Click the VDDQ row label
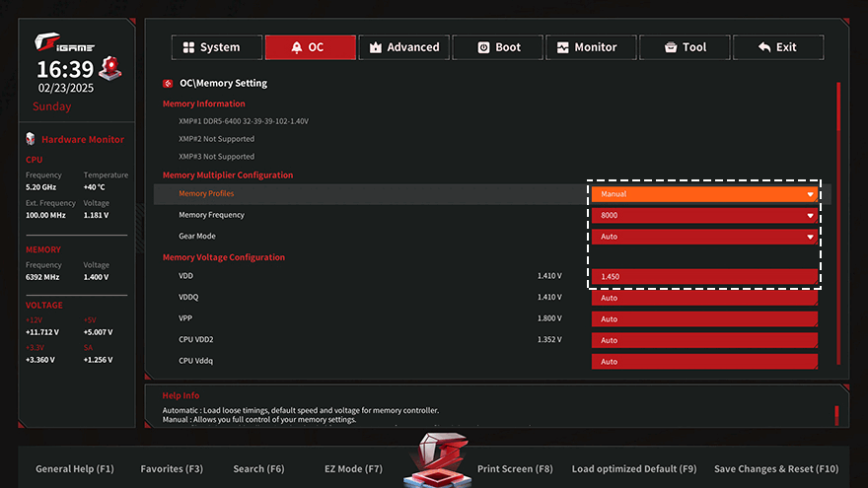The width and height of the screenshot is (868, 488). coord(188,297)
